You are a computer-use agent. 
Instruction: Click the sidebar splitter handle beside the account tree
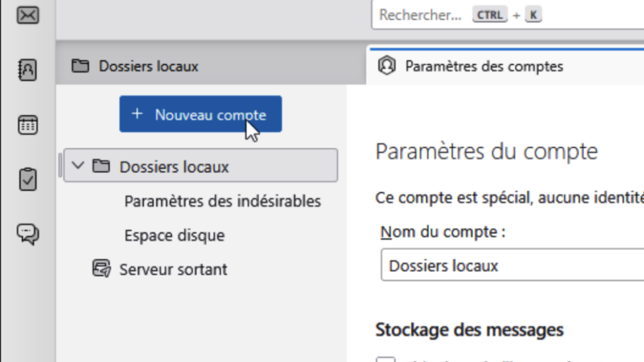tap(60, 165)
